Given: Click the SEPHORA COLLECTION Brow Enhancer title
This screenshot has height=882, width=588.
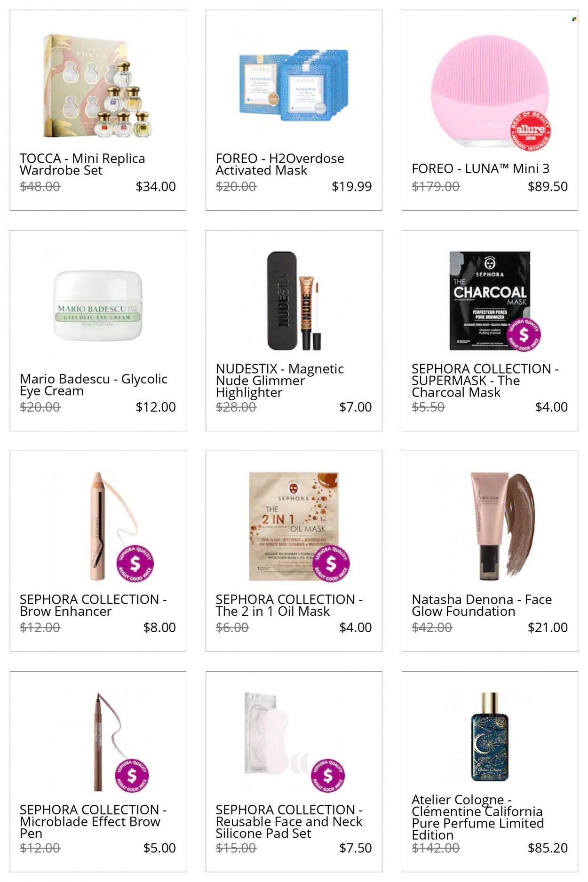Looking at the screenshot, I should [93, 605].
